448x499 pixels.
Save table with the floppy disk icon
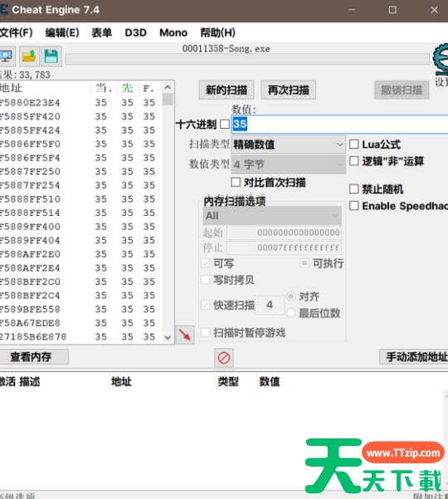tap(51, 56)
